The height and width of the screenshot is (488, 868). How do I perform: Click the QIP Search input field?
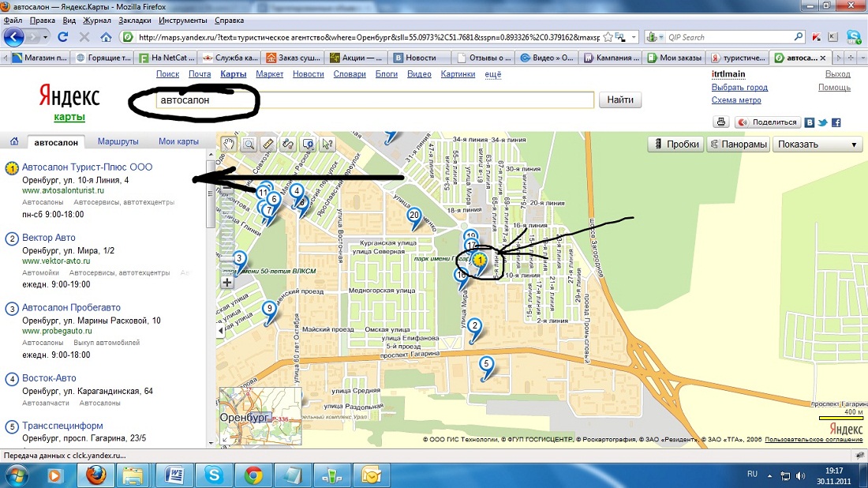pos(730,37)
